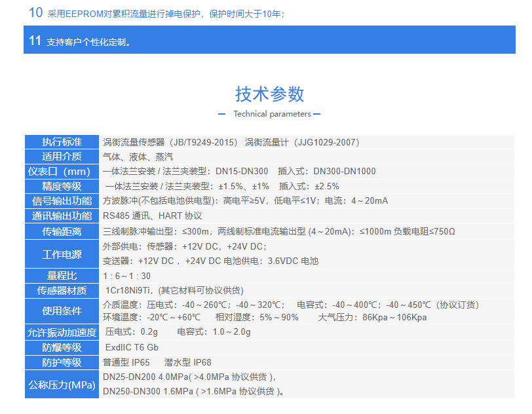The height and width of the screenshot is (414, 532).
Task: Click the "适用介质" table header cell
Action: [x=62, y=157]
